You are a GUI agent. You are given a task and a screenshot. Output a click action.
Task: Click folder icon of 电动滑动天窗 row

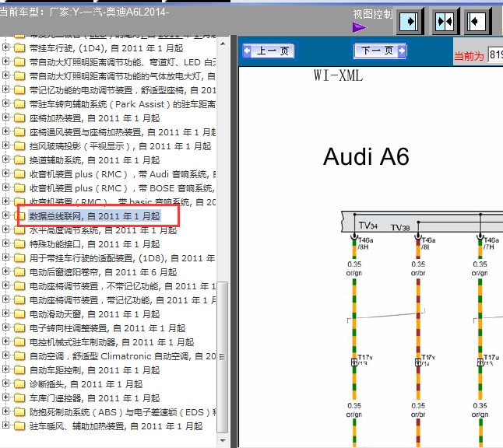pos(19,314)
